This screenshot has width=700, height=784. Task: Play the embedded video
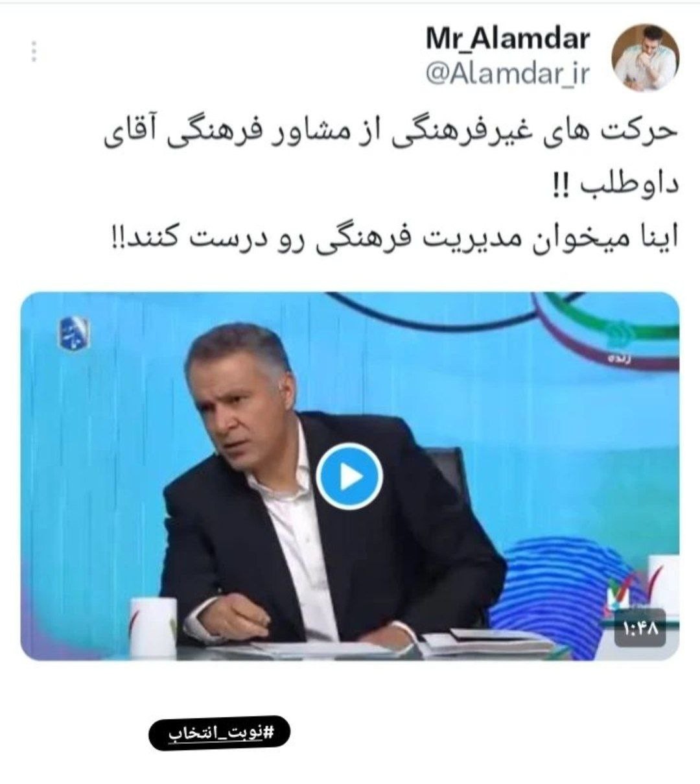point(349,477)
